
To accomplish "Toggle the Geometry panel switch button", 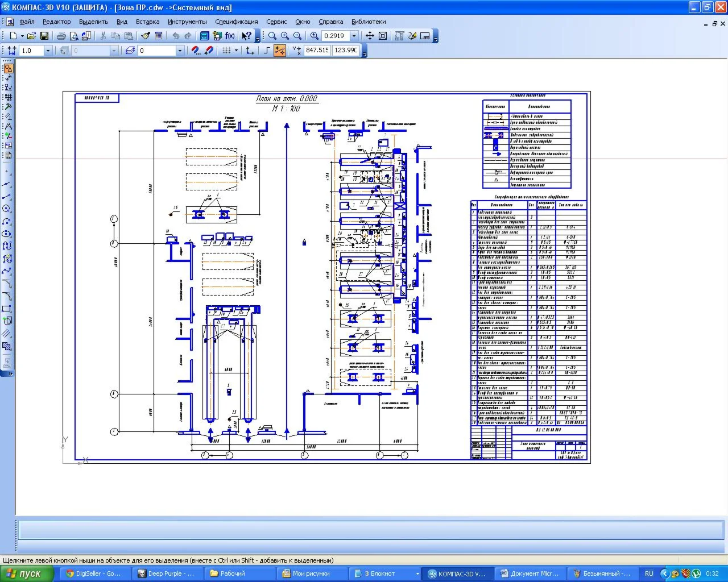I will 8,68.
